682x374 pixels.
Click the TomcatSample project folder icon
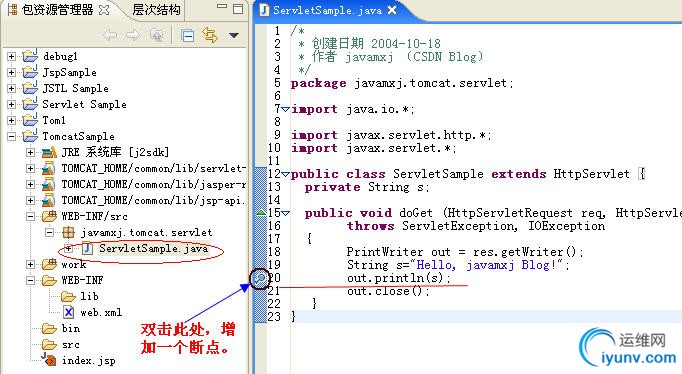(x=30, y=136)
